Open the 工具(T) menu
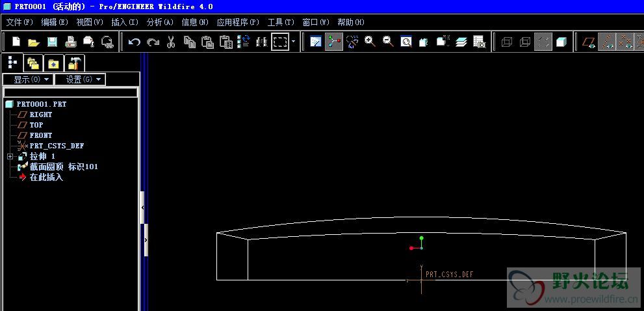The image size is (644, 311). 281,22
